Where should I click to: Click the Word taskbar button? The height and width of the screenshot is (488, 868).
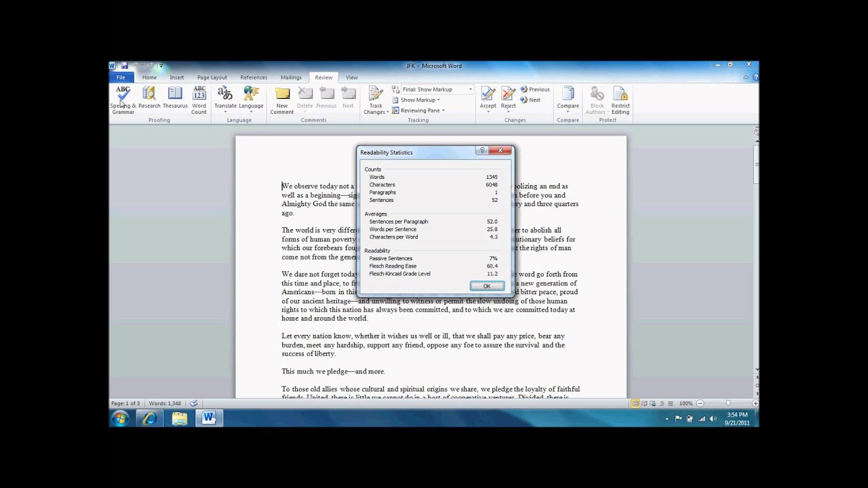[x=208, y=419]
